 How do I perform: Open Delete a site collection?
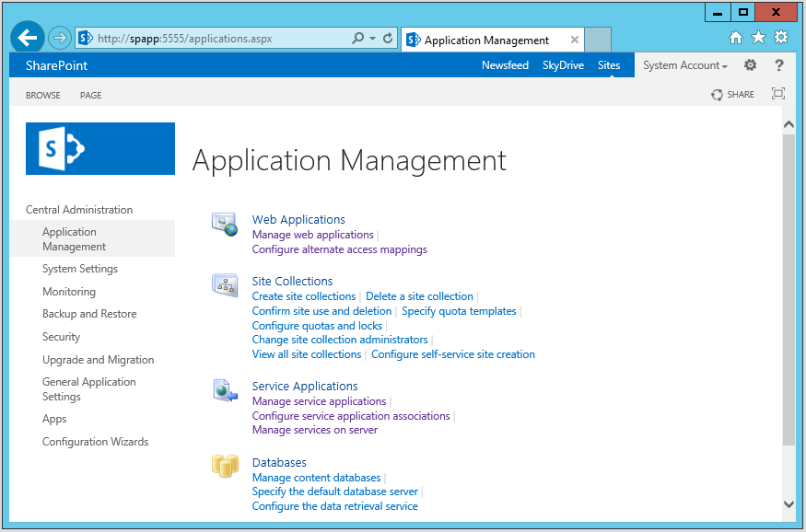point(419,296)
